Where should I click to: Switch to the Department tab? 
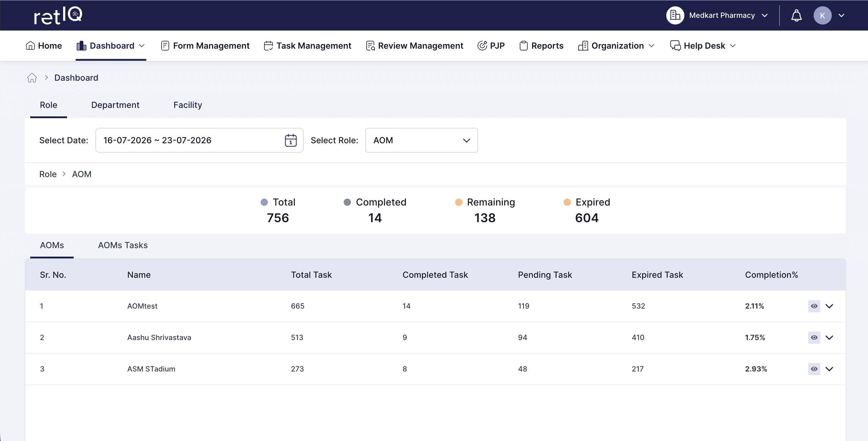115,105
